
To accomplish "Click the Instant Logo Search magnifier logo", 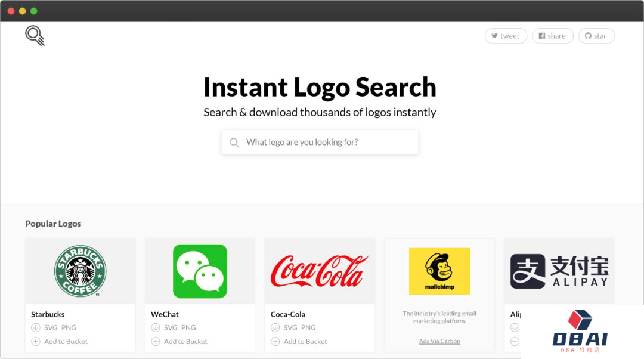I will (35, 36).
